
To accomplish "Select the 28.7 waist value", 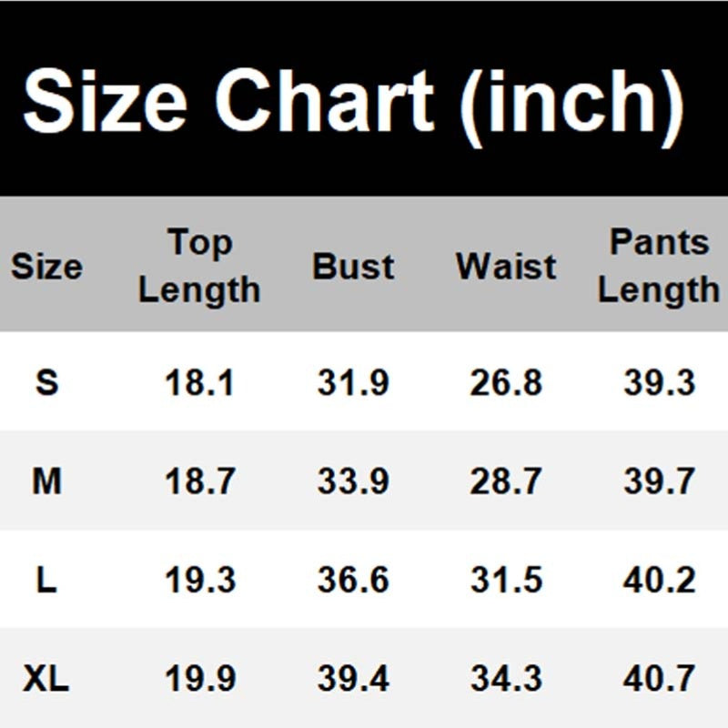I will [506, 481].
